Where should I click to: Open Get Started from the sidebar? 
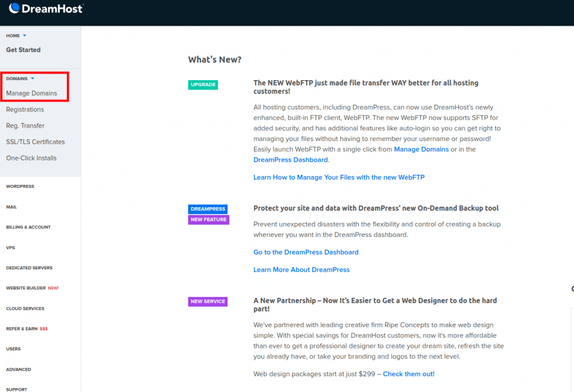pos(23,49)
